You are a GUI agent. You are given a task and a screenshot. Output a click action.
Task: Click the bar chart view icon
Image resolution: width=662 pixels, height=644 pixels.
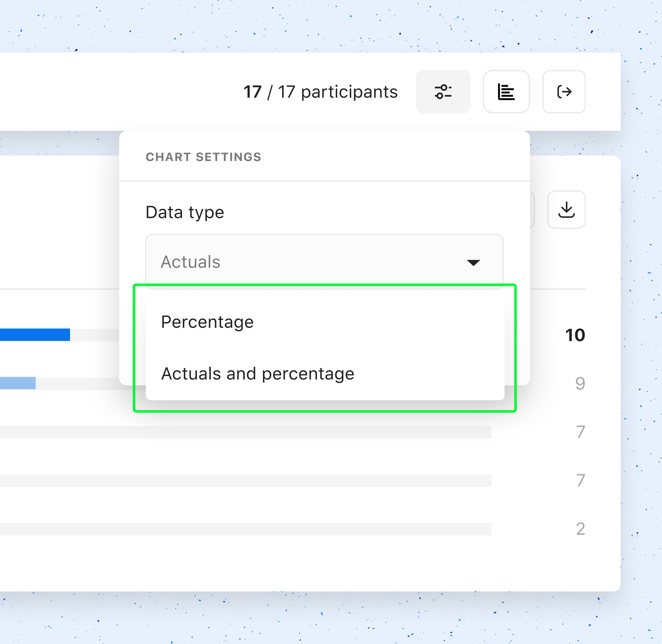pos(506,92)
